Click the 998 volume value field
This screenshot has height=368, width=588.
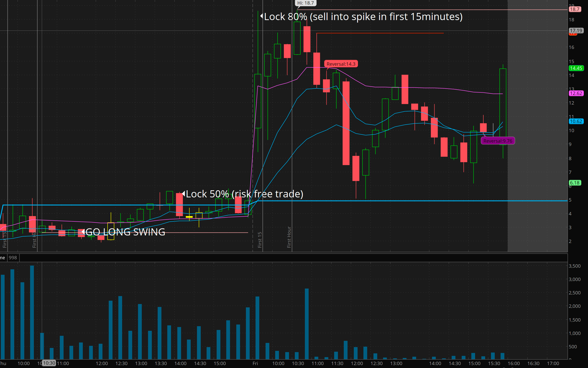[13, 258]
